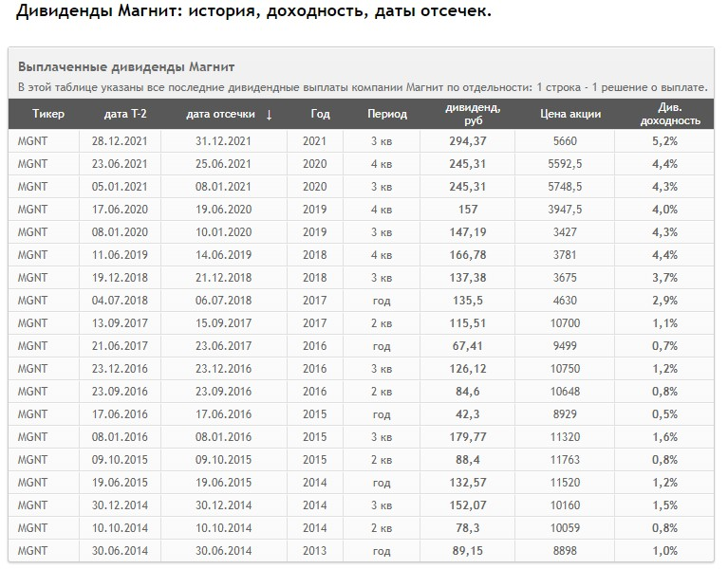Click the yield value 5,2%
This screenshot has width=728, height=569.
click(664, 141)
